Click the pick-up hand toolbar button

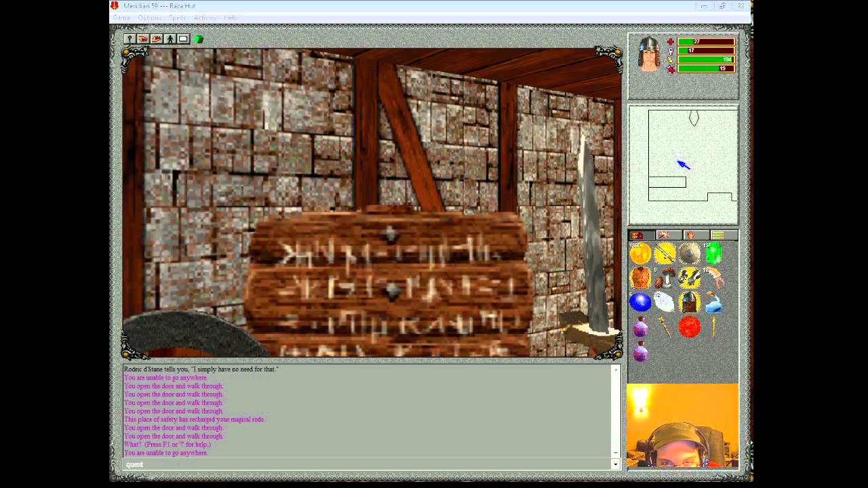(x=142, y=39)
